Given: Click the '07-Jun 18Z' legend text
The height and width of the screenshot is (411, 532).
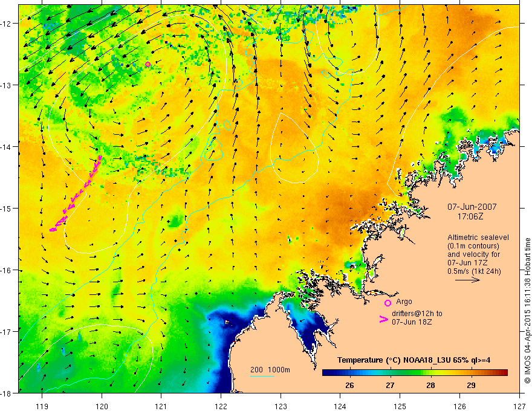Looking at the screenshot, I should tap(412, 322).
